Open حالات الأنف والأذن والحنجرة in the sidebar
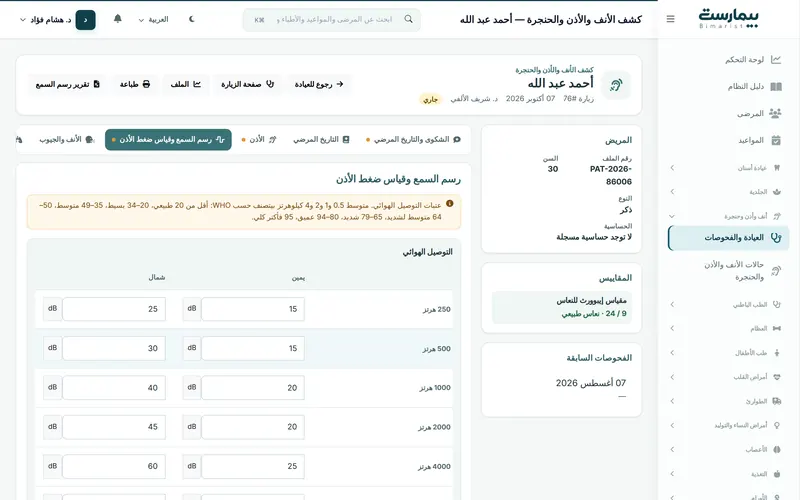This screenshot has height=500, width=800. point(728,270)
